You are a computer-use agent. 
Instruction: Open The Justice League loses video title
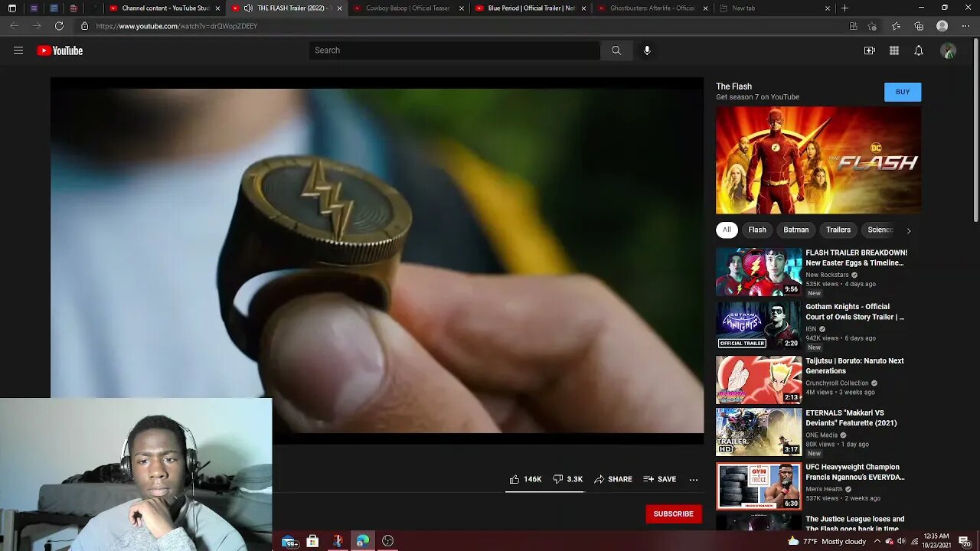click(x=854, y=523)
